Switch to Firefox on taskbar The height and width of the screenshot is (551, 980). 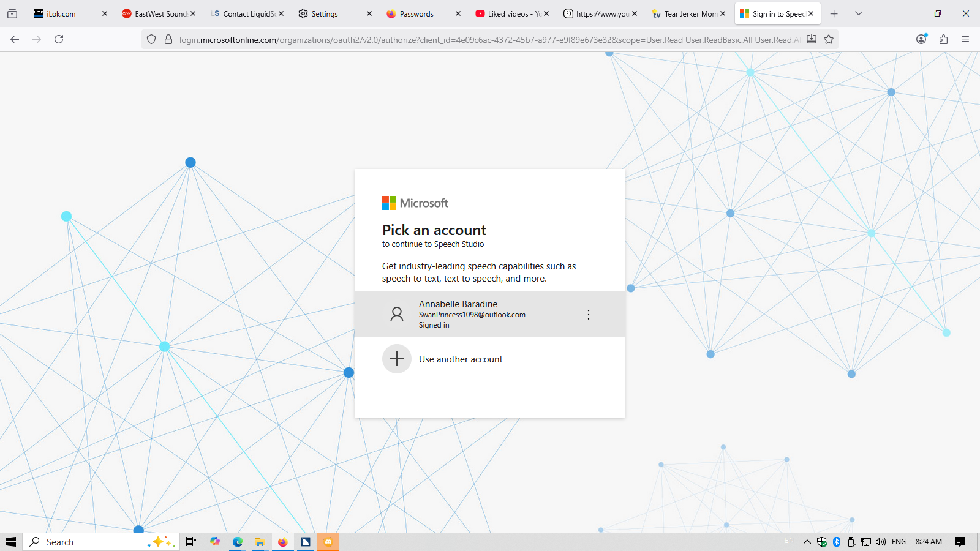282,542
